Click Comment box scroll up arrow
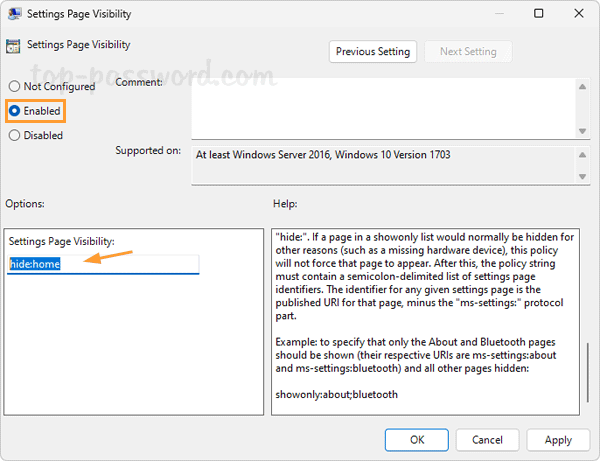Screen dimensions: 600x461 582,86
